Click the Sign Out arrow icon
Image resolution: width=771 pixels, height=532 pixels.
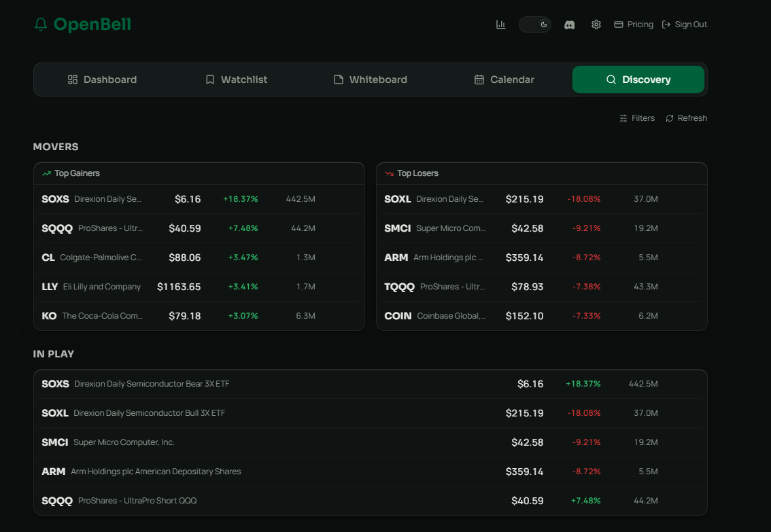(666, 24)
